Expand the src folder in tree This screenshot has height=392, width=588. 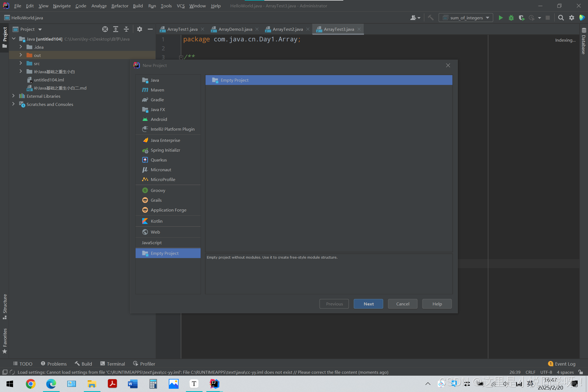coord(21,63)
